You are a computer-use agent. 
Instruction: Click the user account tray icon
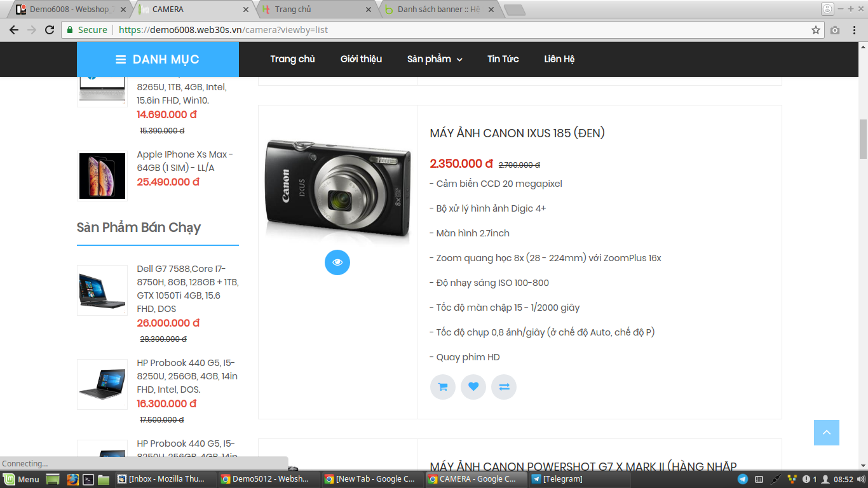(825, 479)
